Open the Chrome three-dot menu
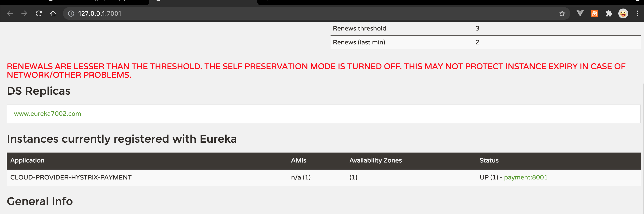Screen dimensions: 644x214 (x=637, y=13)
